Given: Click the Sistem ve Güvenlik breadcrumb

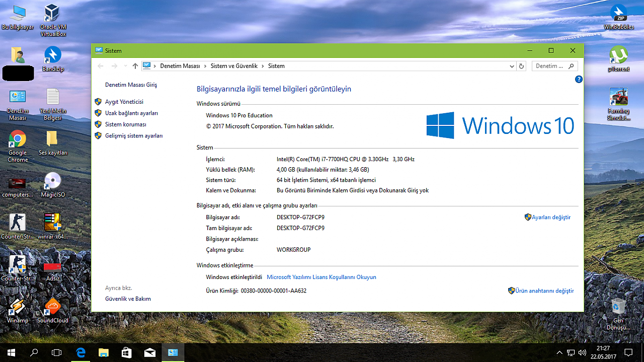Looking at the screenshot, I should [x=234, y=66].
